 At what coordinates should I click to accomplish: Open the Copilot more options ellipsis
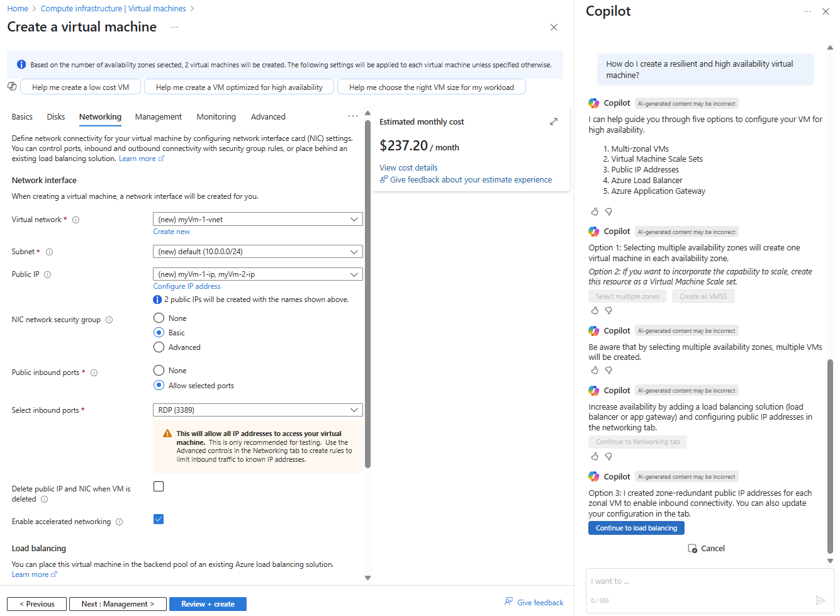click(x=807, y=12)
